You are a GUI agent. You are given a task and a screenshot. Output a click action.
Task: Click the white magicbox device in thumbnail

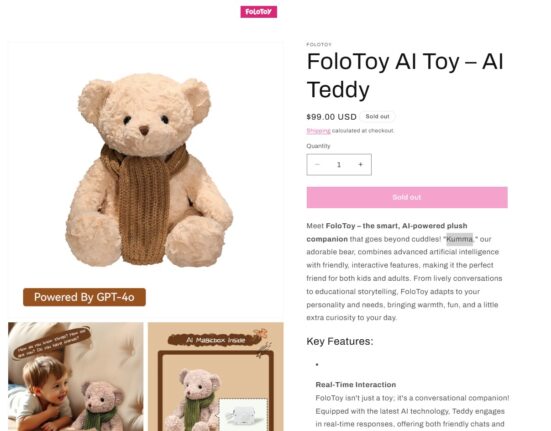point(244,414)
